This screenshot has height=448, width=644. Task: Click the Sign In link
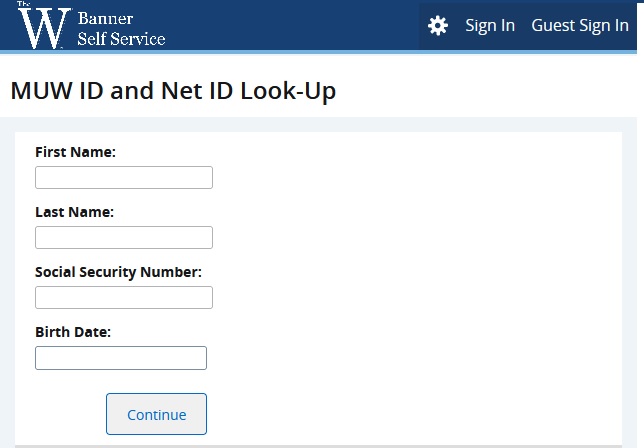[x=490, y=26]
